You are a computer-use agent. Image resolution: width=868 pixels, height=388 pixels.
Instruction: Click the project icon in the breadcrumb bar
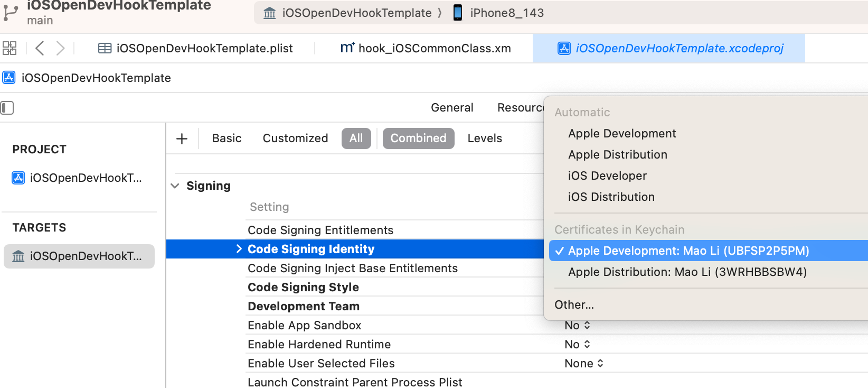click(9, 78)
